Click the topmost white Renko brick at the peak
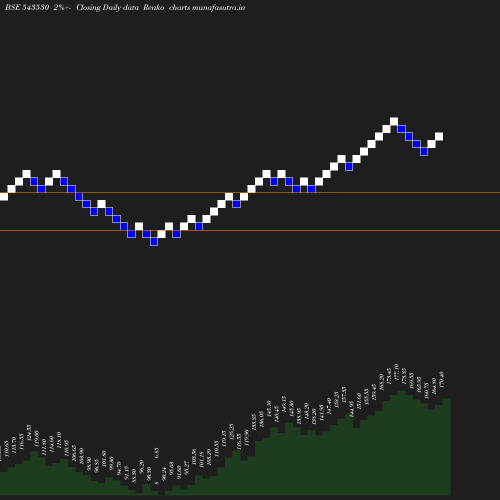 [394, 121]
